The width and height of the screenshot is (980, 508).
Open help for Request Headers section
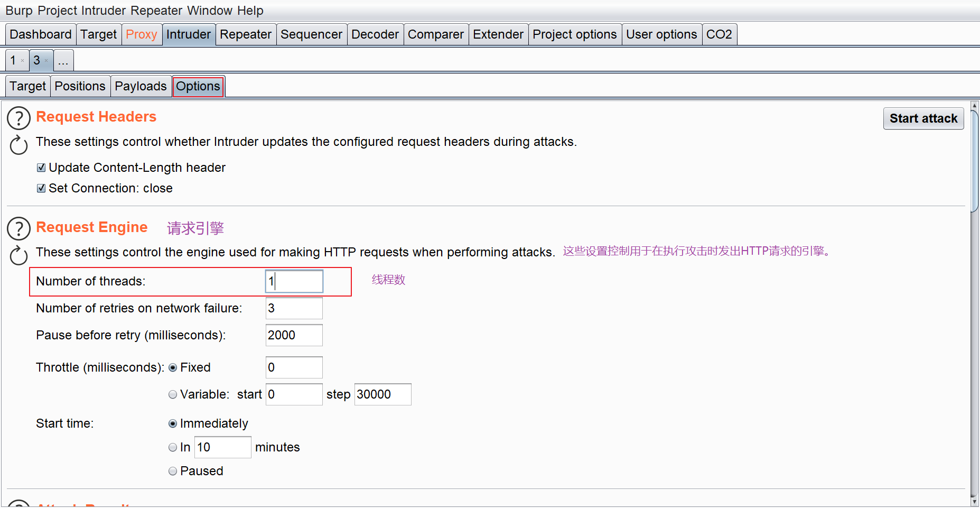(18, 118)
